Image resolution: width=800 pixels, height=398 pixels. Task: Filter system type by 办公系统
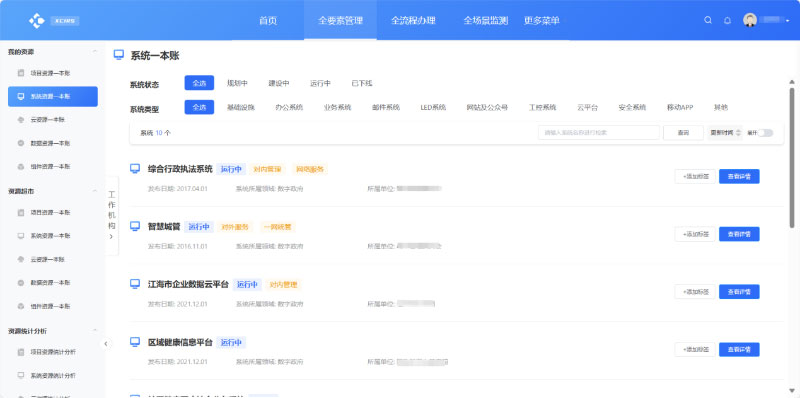[x=289, y=107]
